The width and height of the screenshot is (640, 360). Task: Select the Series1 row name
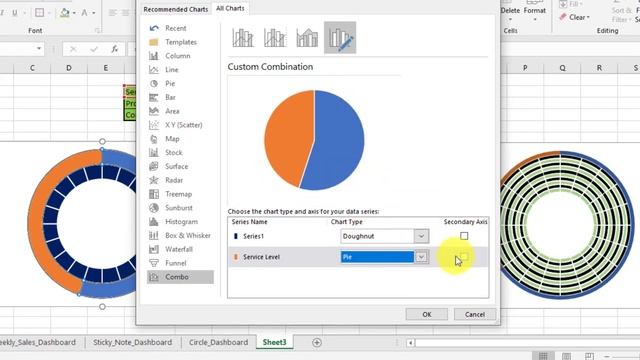click(253, 236)
